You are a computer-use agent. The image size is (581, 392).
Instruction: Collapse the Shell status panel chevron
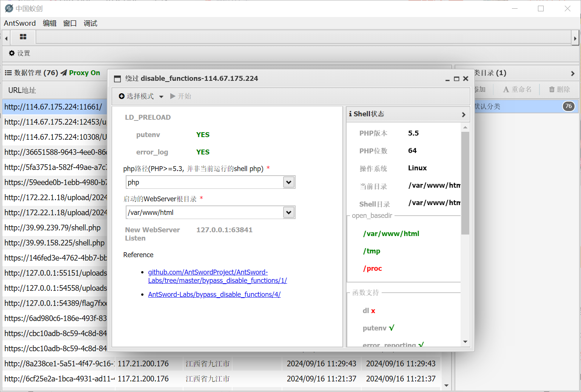coord(464,114)
